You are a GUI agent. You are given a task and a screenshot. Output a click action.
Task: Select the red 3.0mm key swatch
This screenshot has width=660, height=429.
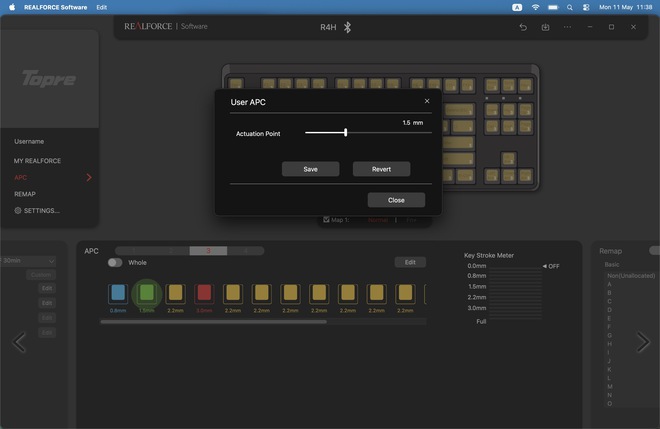(x=204, y=293)
